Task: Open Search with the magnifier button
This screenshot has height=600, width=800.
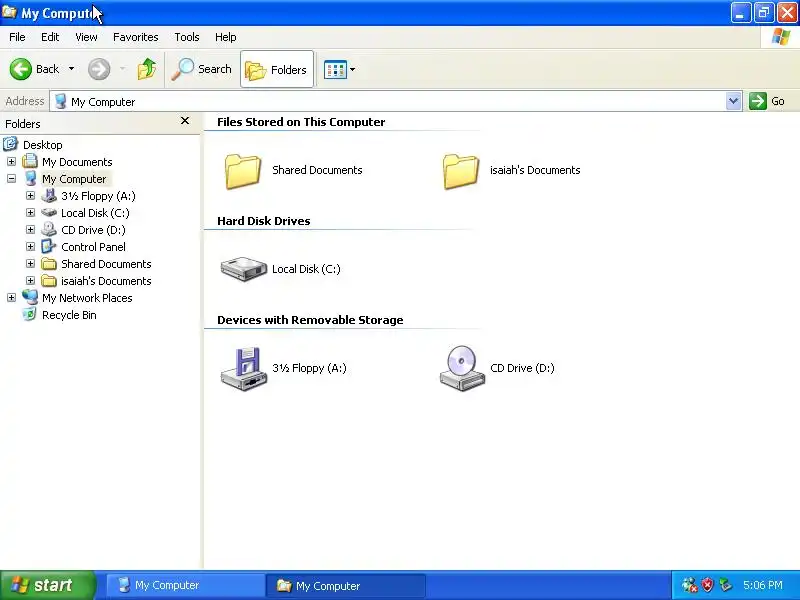Action: (202, 69)
